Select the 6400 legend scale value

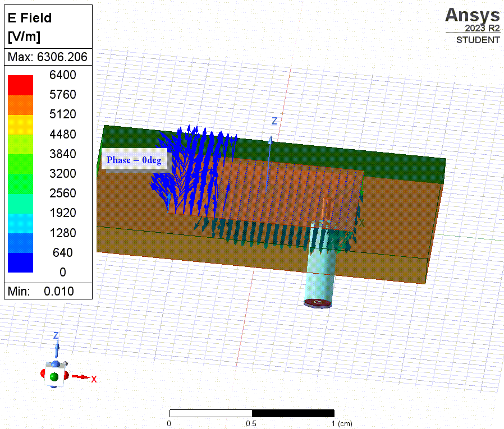point(63,75)
